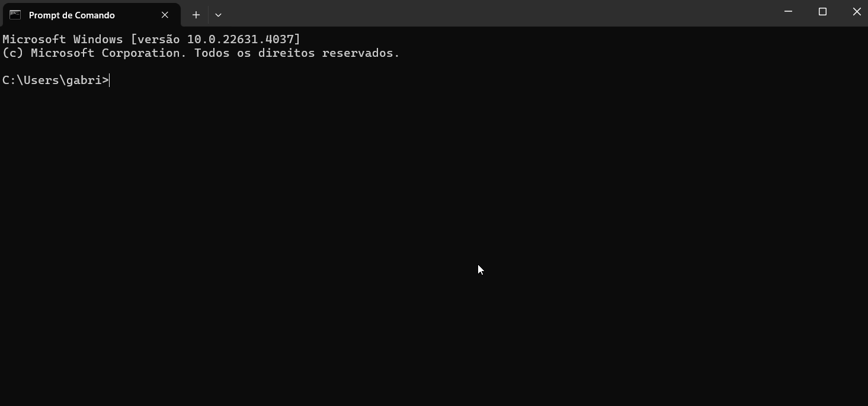This screenshot has height=406, width=868.
Task: Expand the new tab profile dropdown chevron
Action: (x=218, y=15)
